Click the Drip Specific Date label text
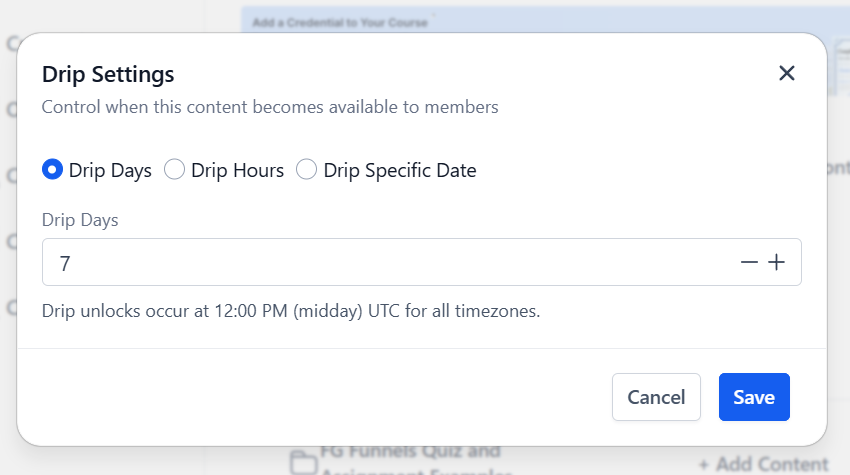The image size is (850, 475). tap(400, 170)
